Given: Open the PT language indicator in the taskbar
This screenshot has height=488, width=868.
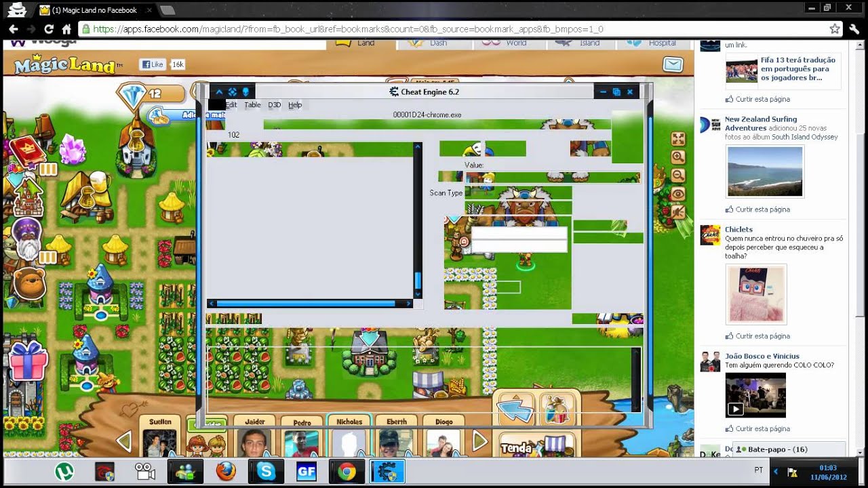Looking at the screenshot, I should tap(758, 470).
